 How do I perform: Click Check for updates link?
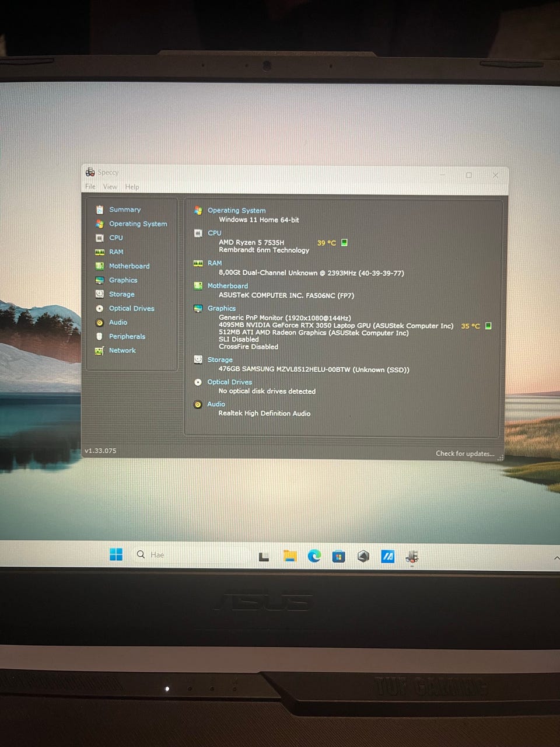pyautogui.click(x=465, y=453)
